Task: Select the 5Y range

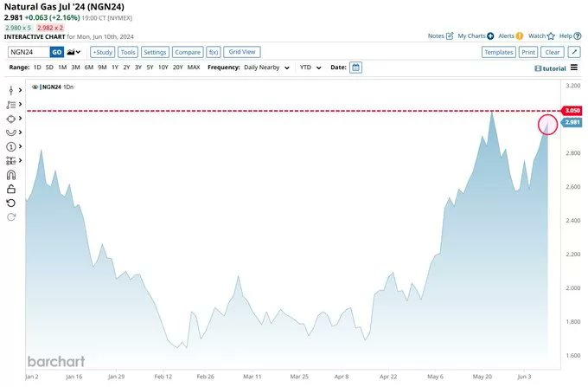Action: [150, 68]
